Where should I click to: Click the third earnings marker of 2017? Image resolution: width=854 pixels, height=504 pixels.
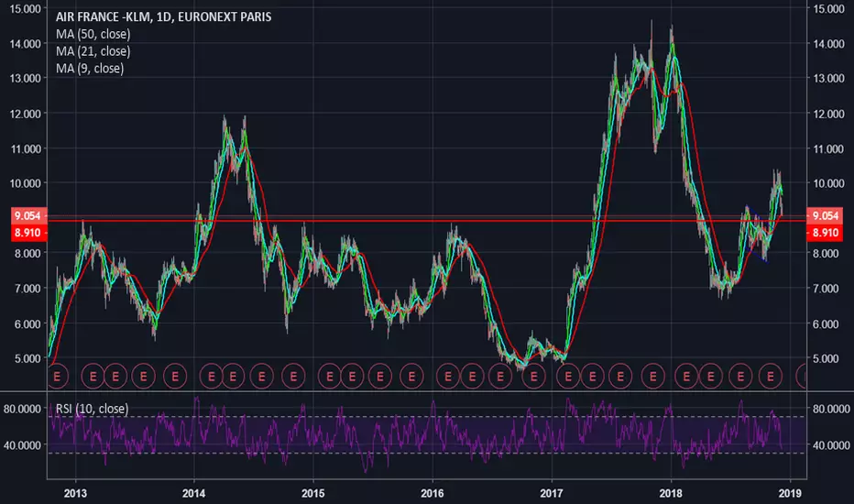pyautogui.click(x=620, y=376)
